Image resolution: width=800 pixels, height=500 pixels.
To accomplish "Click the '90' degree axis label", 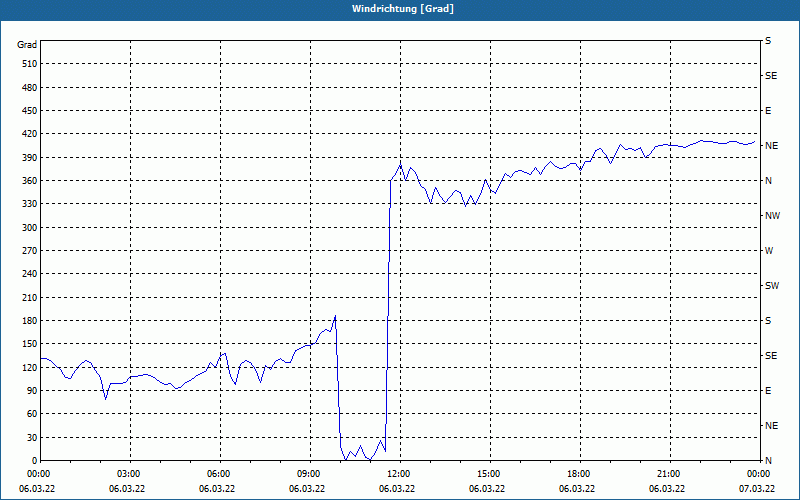I will tap(32, 391).
